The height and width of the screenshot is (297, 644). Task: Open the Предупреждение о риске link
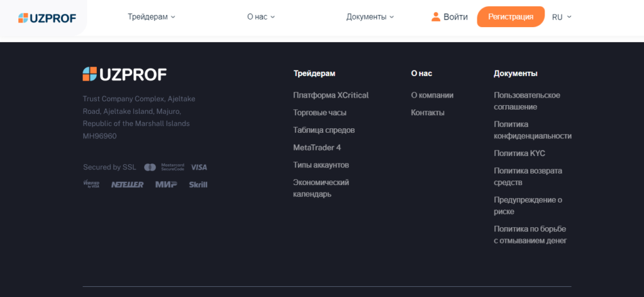[x=528, y=206]
